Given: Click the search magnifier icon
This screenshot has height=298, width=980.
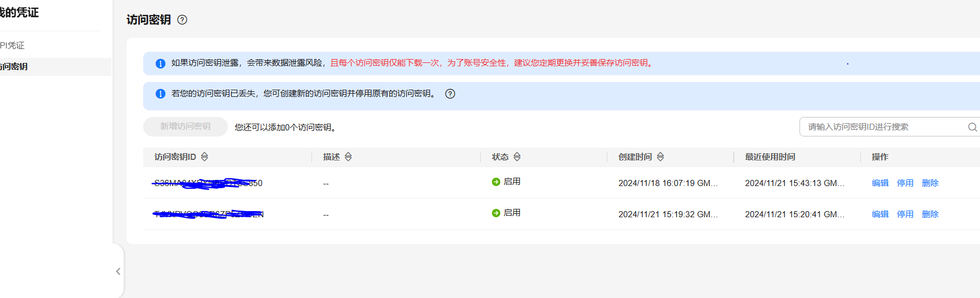Looking at the screenshot, I should pyautogui.click(x=972, y=127).
